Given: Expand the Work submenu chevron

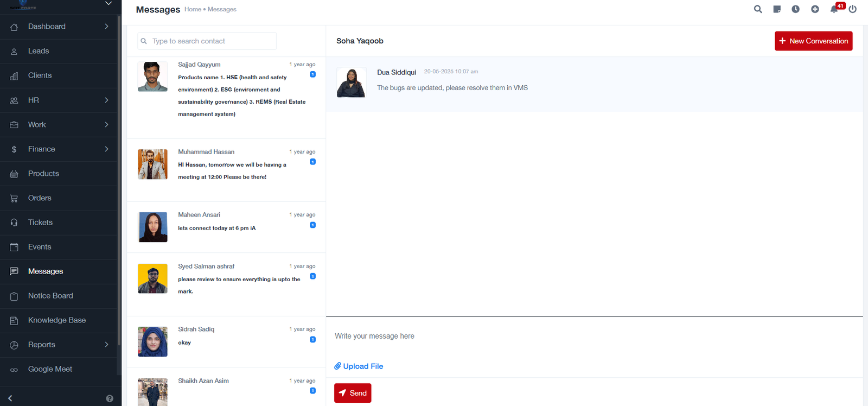Looking at the screenshot, I should (x=106, y=125).
